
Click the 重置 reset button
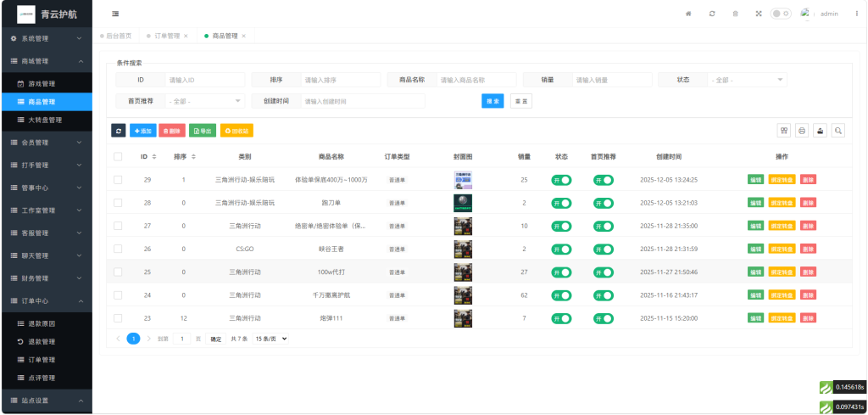click(x=521, y=101)
